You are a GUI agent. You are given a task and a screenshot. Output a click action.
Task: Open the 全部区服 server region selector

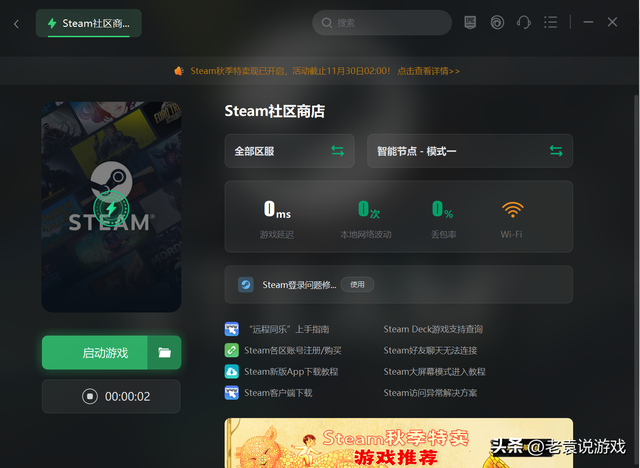289,151
